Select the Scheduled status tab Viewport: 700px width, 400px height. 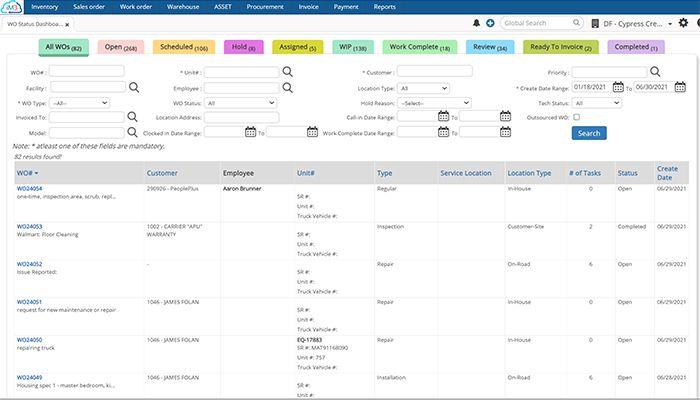point(184,47)
